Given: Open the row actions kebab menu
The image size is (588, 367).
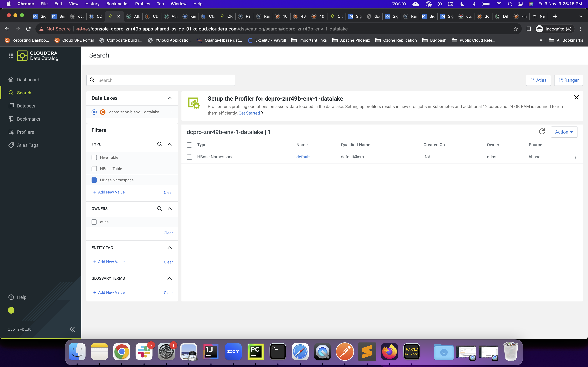Looking at the screenshot, I should [x=576, y=157].
